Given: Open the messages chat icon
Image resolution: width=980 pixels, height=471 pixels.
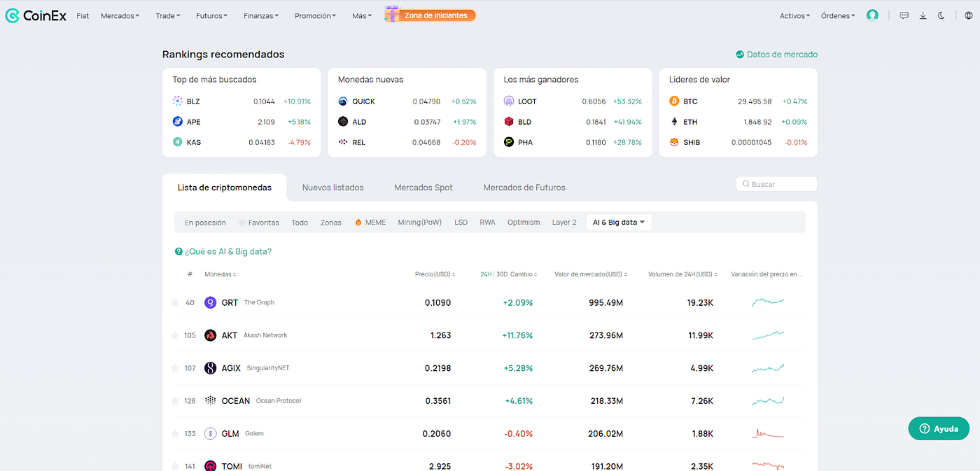Looking at the screenshot, I should [x=904, y=15].
